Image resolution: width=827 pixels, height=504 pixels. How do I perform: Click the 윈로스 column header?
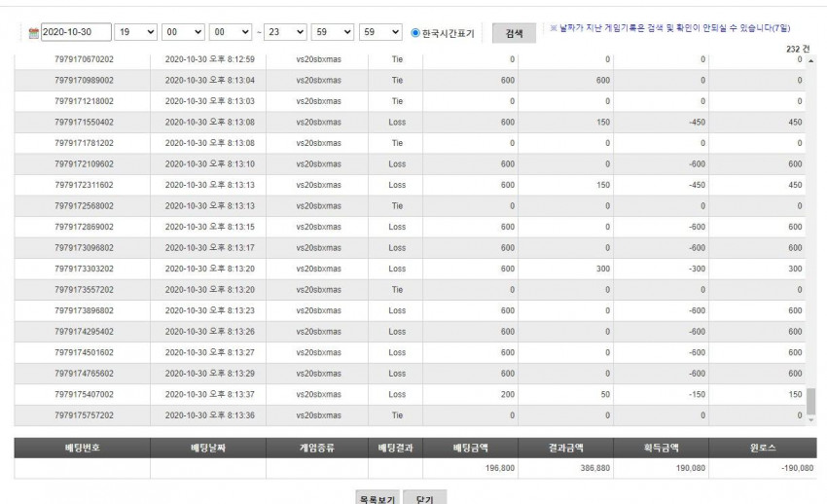pyautogui.click(x=763, y=448)
